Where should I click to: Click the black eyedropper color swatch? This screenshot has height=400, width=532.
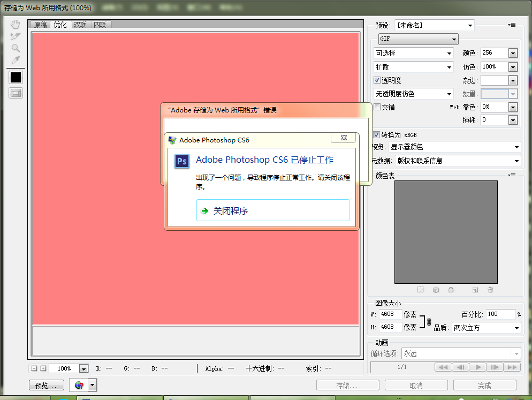16,78
